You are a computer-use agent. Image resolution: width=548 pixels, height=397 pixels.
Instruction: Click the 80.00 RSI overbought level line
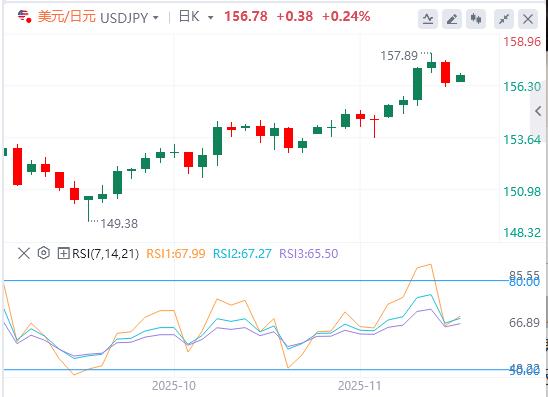pos(255,281)
